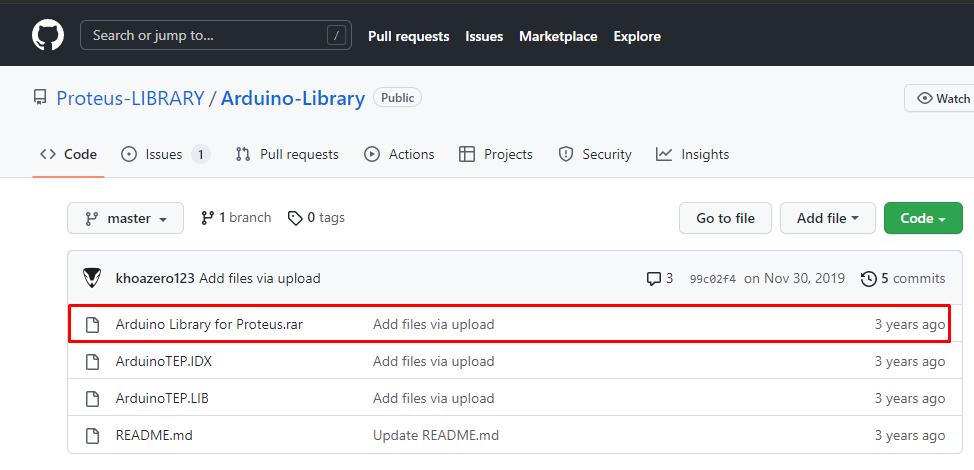
Task: Open Arduino Library for Proteus.rar file
Action: pos(209,324)
